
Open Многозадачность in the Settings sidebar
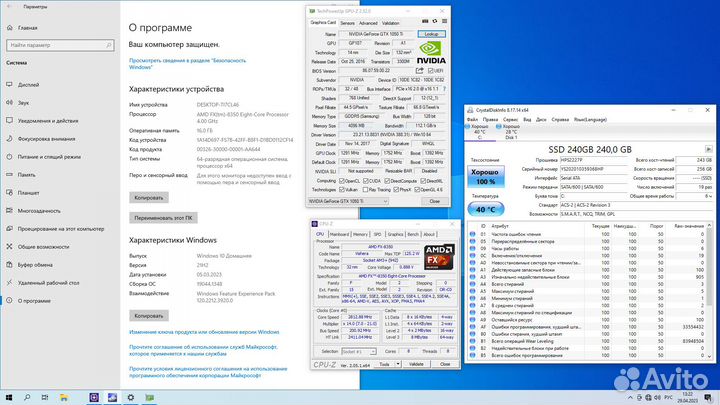[x=39, y=211]
